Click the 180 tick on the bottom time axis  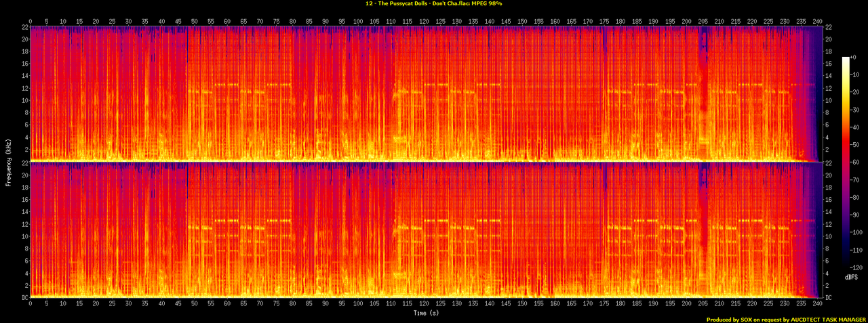tap(620, 303)
